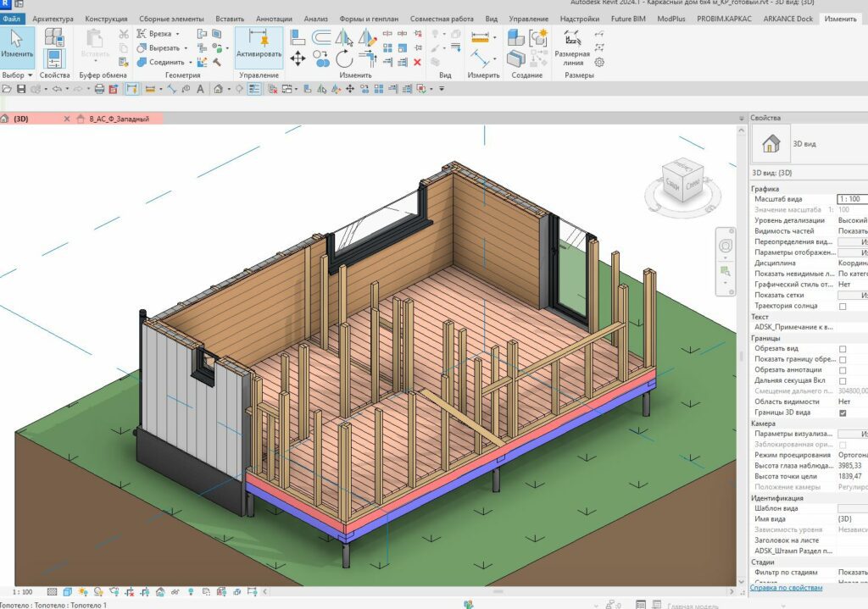The width and height of the screenshot is (868, 609).
Task: Open the Архитектура ribbon tab
Action: click(53, 19)
